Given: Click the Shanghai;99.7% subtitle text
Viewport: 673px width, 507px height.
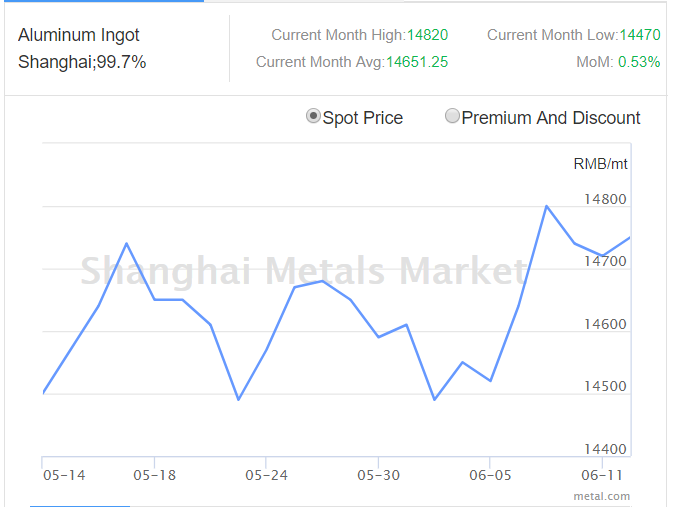Looking at the screenshot, I should [x=82, y=62].
